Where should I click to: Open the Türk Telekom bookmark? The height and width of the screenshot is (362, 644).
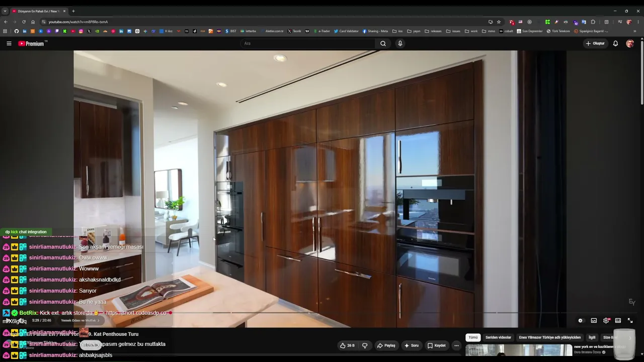(x=558, y=31)
